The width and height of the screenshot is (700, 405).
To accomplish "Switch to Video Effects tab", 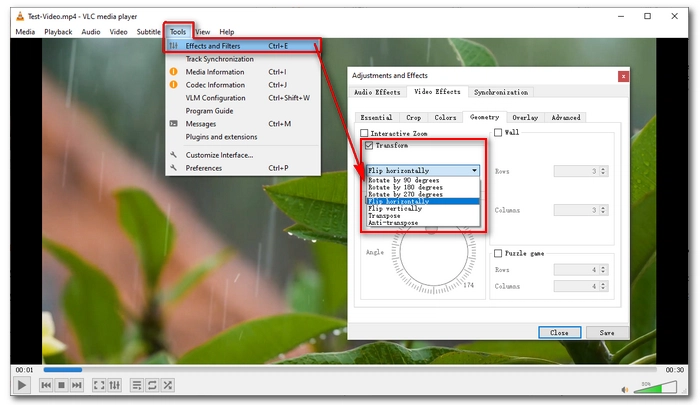I will [437, 92].
